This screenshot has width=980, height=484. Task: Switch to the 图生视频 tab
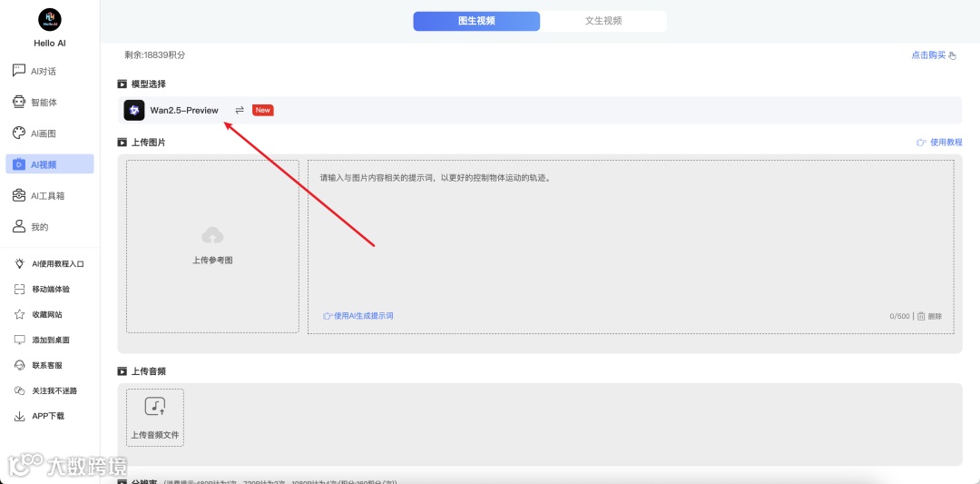(476, 21)
